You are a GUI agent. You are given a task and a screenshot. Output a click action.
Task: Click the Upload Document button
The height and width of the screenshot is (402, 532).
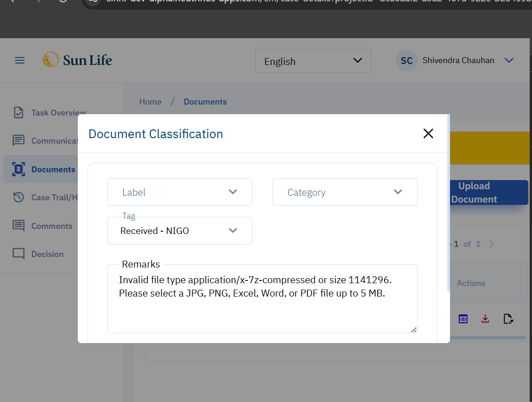pyautogui.click(x=489, y=192)
